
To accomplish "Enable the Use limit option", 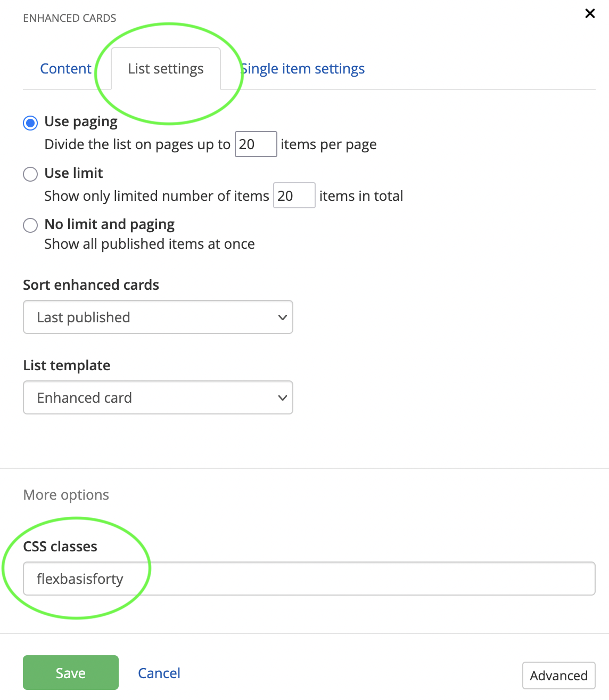I will click(30, 174).
